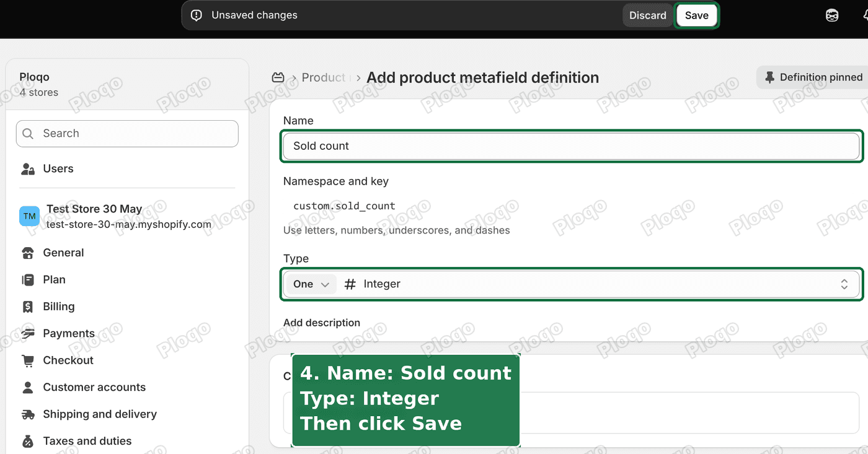This screenshot has height=454, width=868.
Task: Open the avatar icon in top bar
Action: point(832,15)
